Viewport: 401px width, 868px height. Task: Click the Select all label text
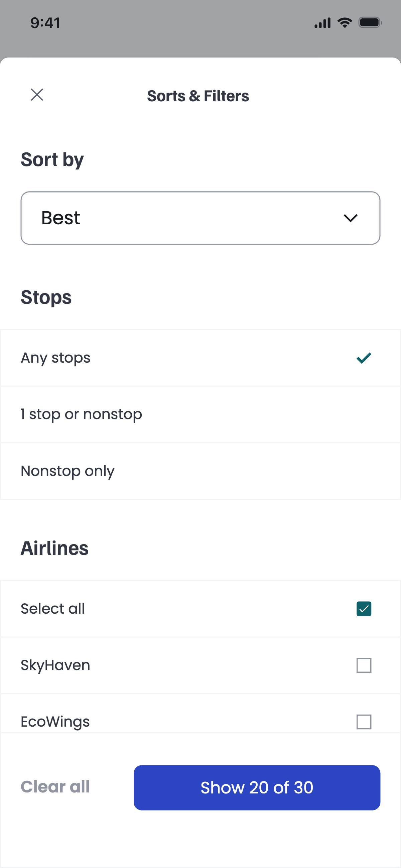52,609
